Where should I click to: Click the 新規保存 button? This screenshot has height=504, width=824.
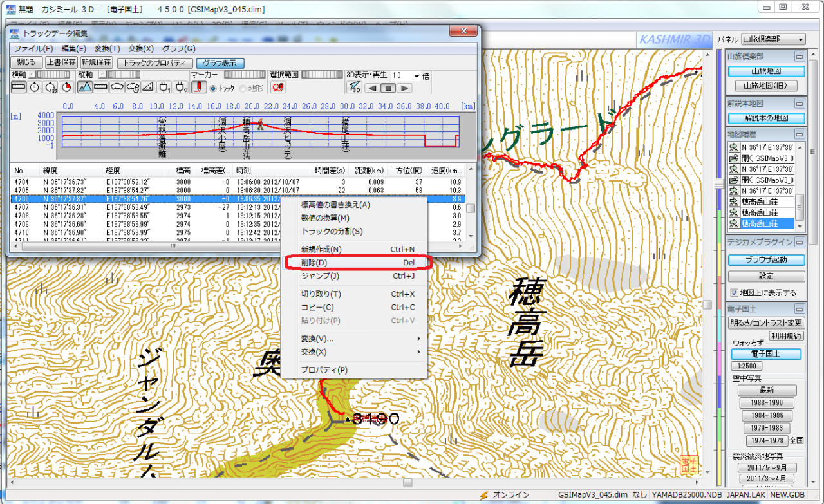97,62
